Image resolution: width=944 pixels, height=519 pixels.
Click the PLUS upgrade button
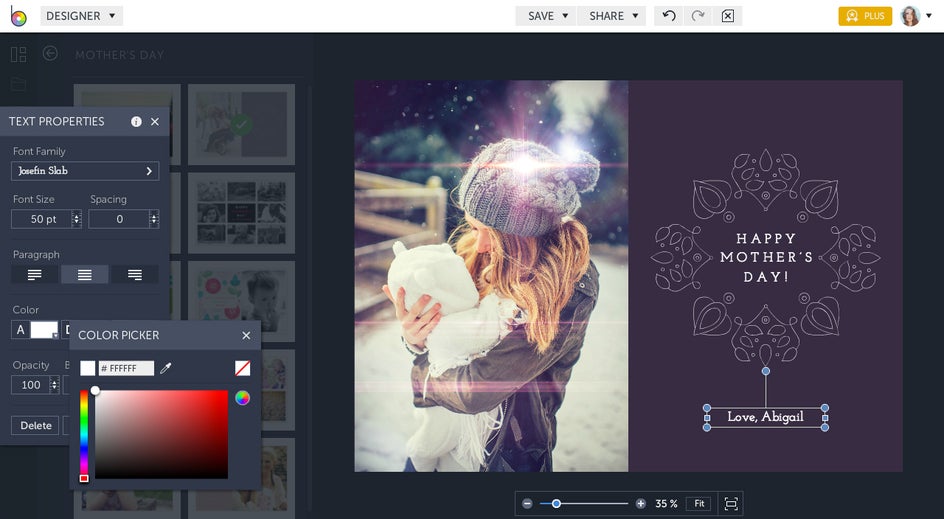click(865, 16)
